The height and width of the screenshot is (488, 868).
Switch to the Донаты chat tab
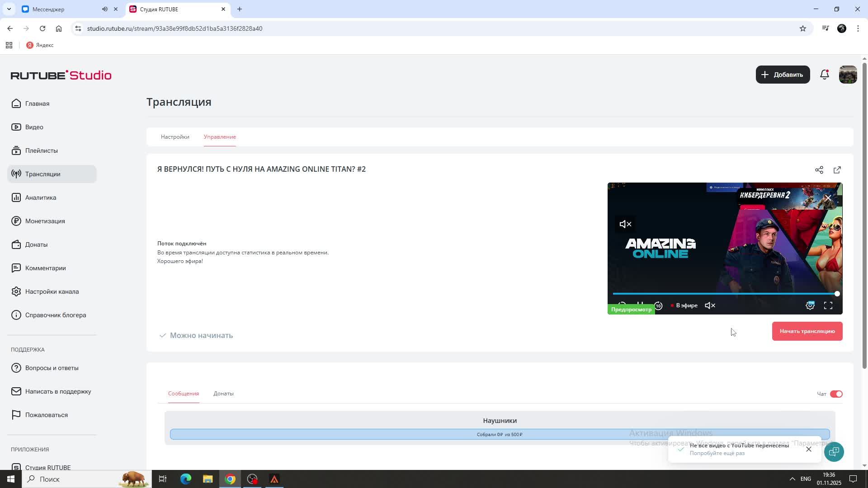(x=223, y=394)
